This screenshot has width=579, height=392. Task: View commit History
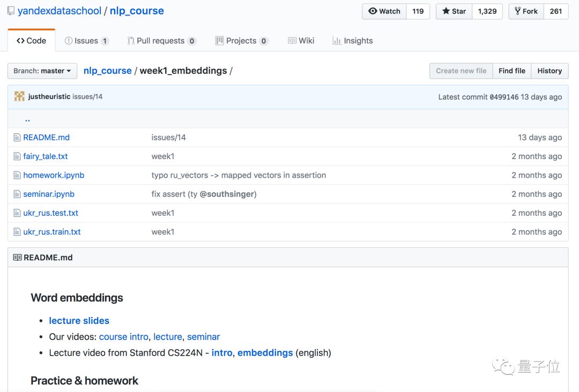pos(550,71)
